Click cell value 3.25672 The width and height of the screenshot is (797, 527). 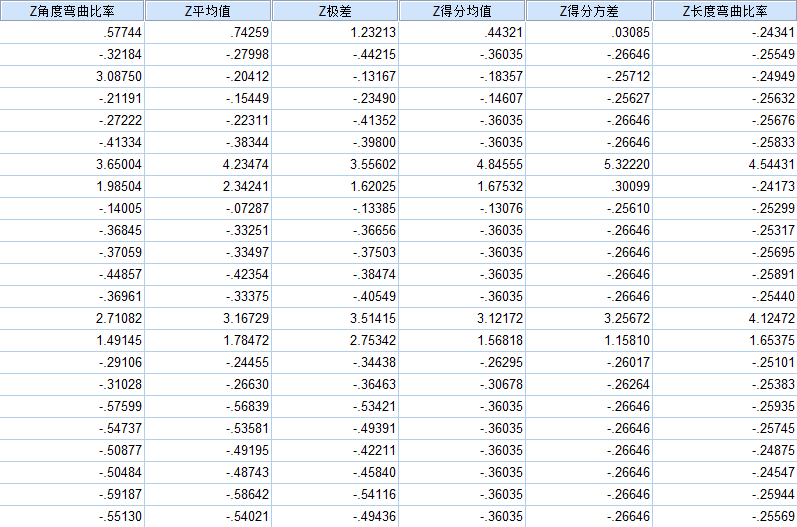(627, 318)
